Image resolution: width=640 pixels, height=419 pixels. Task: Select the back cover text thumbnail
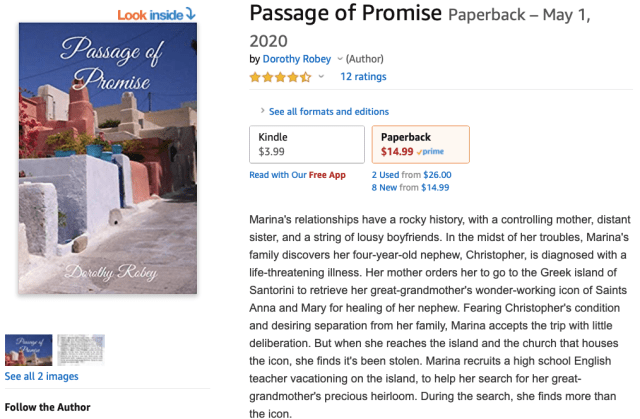coord(80,349)
